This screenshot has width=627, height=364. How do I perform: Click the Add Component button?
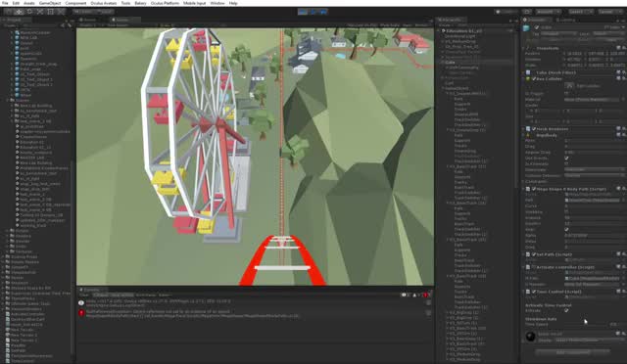[572, 352]
